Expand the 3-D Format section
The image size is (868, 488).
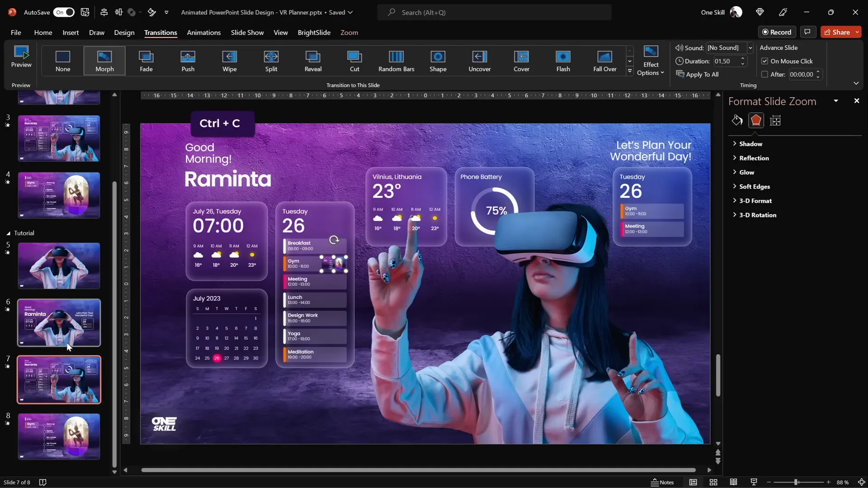[755, 201]
